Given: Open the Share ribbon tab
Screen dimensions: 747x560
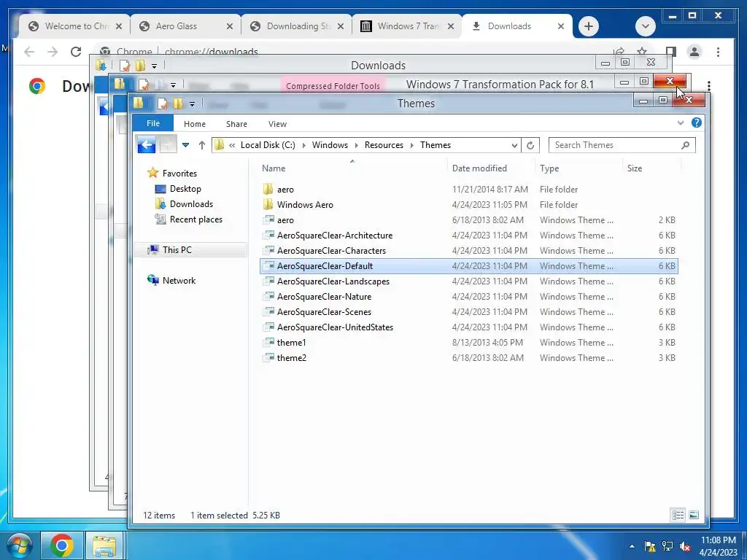Looking at the screenshot, I should click(x=236, y=124).
